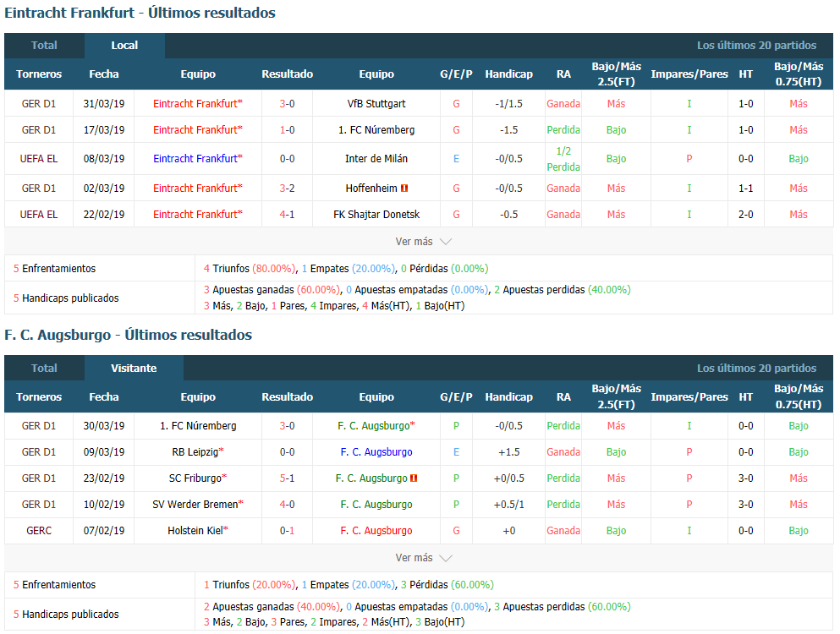Click red card icon beside F. C. Augsburgo 5-1 row
Viewport: 840px width, 634px height.
coord(414,478)
